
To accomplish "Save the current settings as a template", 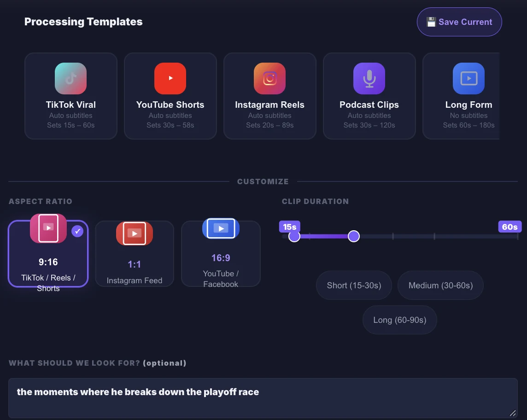I will coord(459,22).
